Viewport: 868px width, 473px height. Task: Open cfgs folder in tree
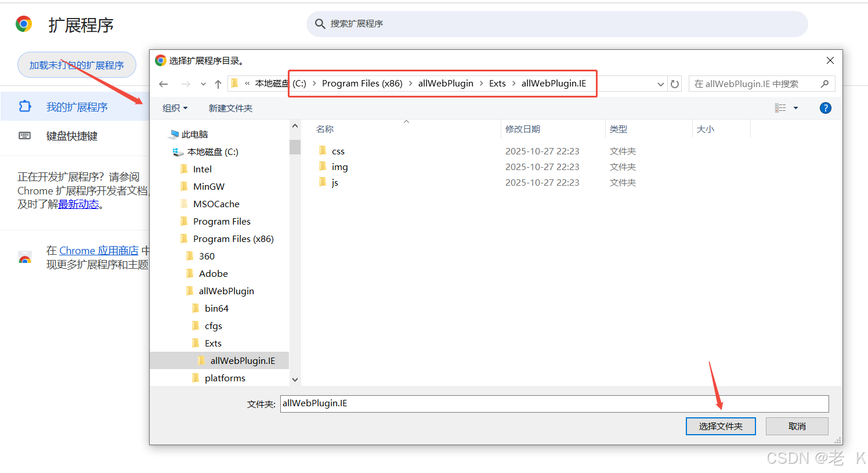[213, 326]
